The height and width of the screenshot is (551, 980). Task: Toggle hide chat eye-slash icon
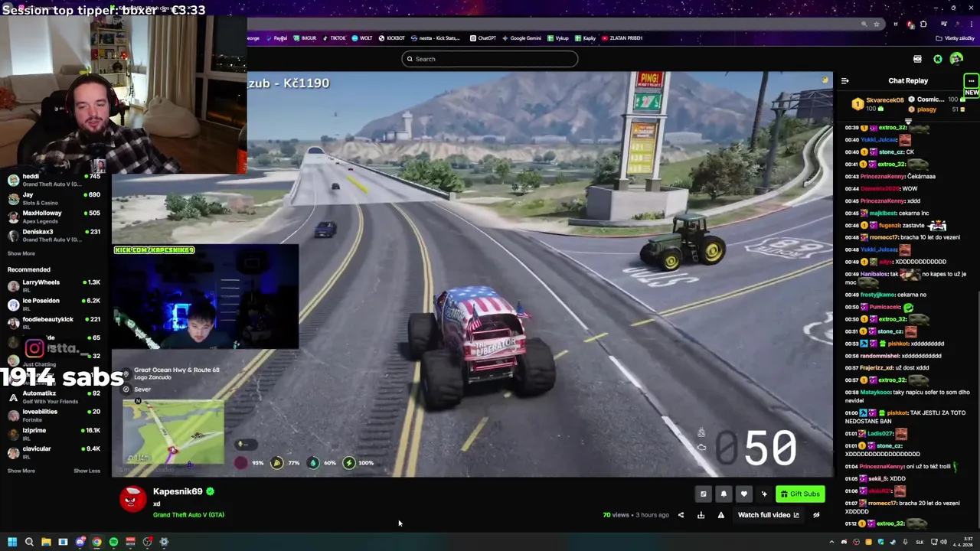(x=816, y=515)
